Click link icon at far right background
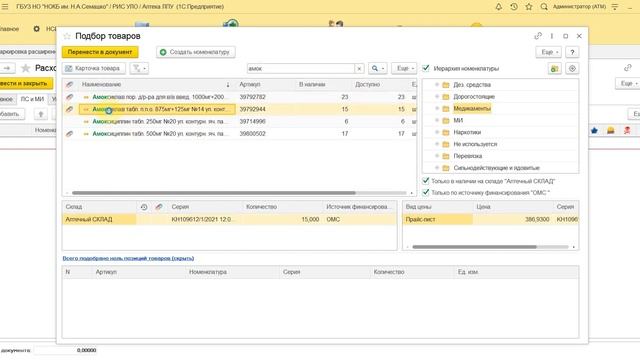This screenshot has width=640, height=360. point(628,68)
